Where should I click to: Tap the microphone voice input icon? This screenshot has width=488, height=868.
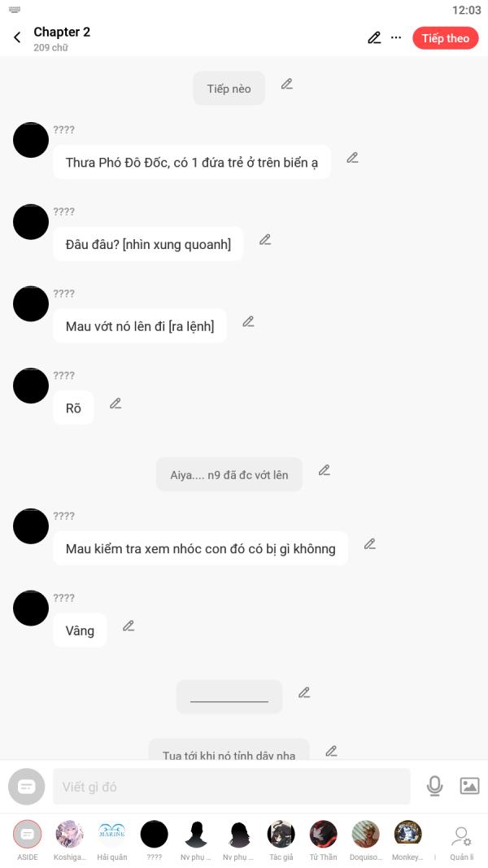(435, 786)
